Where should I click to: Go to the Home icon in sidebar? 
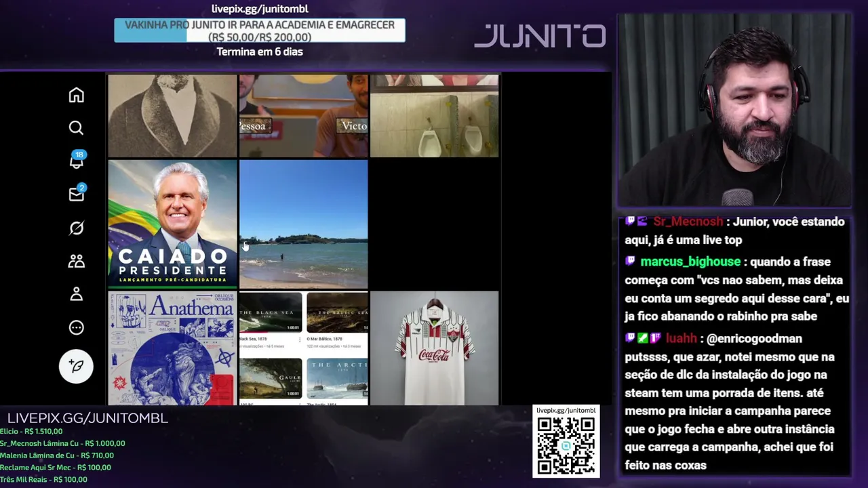tap(76, 95)
